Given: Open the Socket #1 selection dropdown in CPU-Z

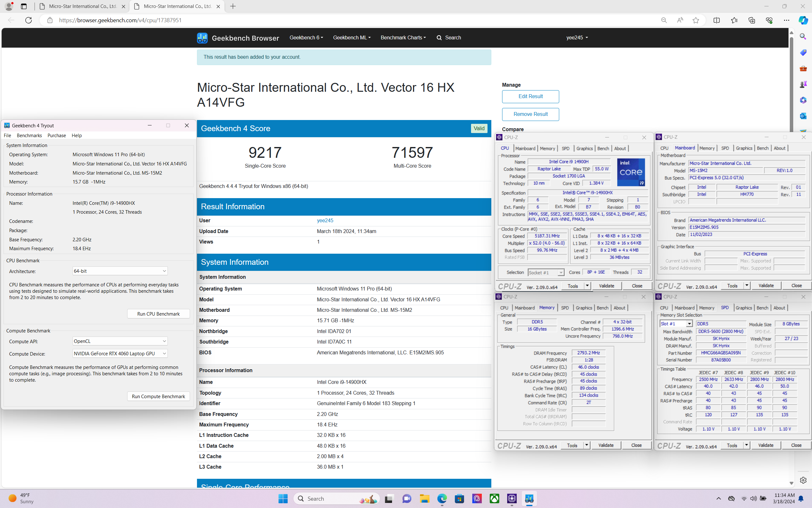Looking at the screenshot, I should coord(546,272).
